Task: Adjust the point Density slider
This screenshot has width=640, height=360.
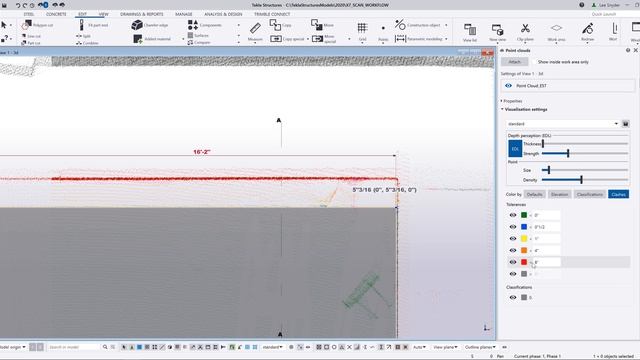Action: pyautogui.click(x=581, y=180)
